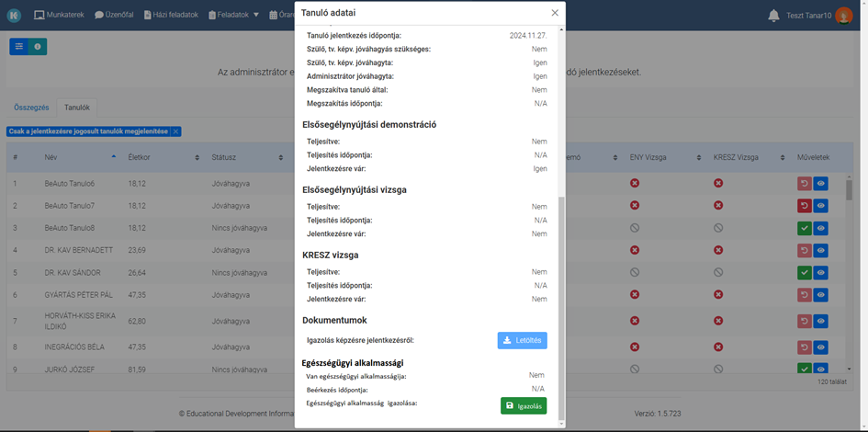Open the notifications bell icon

tap(773, 16)
